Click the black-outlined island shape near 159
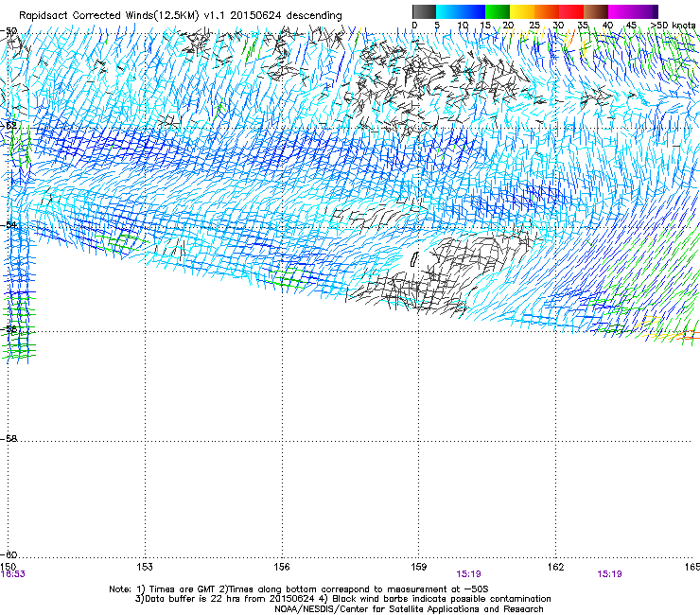 tap(413, 259)
